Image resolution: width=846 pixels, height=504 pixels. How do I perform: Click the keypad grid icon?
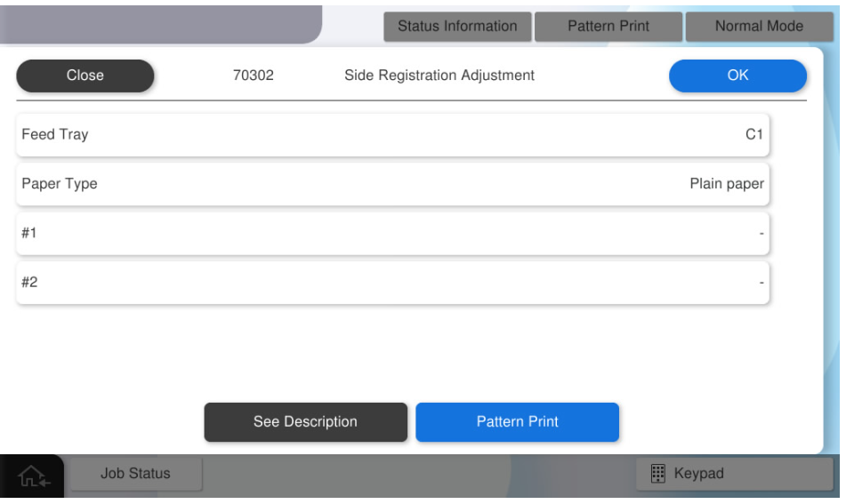pyautogui.click(x=658, y=474)
